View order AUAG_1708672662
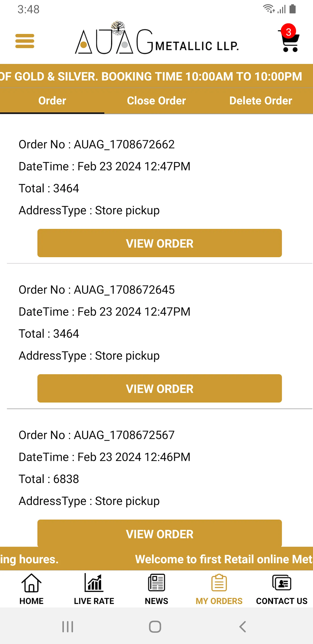 tap(160, 243)
